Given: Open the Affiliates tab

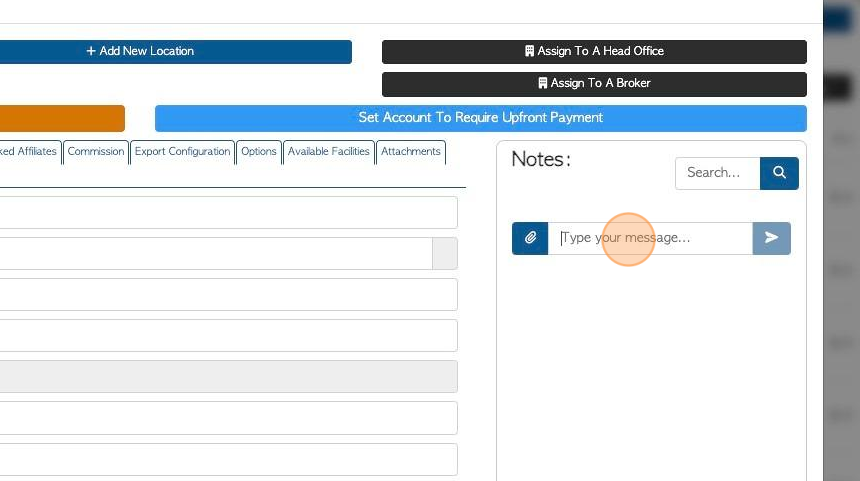Looking at the screenshot, I should click(30, 152).
